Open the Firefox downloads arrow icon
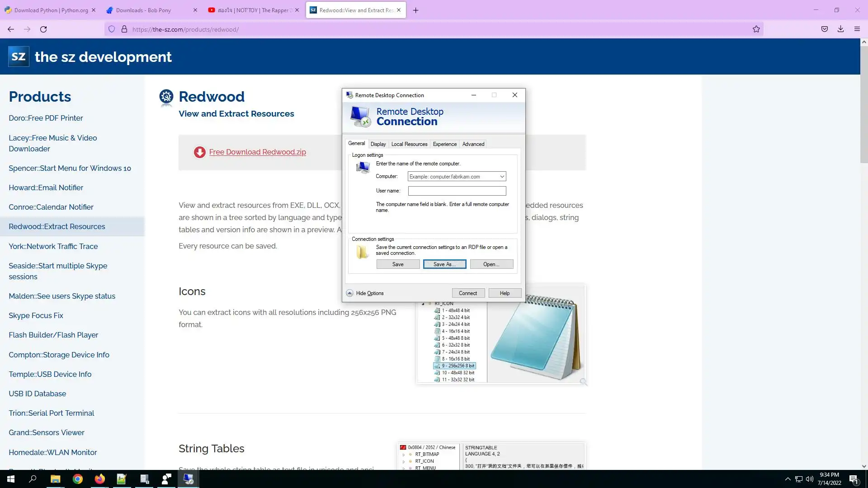The width and height of the screenshot is (868, 488). click(x=840, y=29)
